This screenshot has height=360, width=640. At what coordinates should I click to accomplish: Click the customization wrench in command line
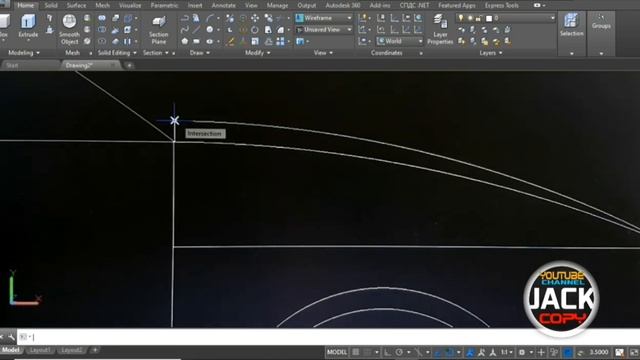[x=11, y=337]
